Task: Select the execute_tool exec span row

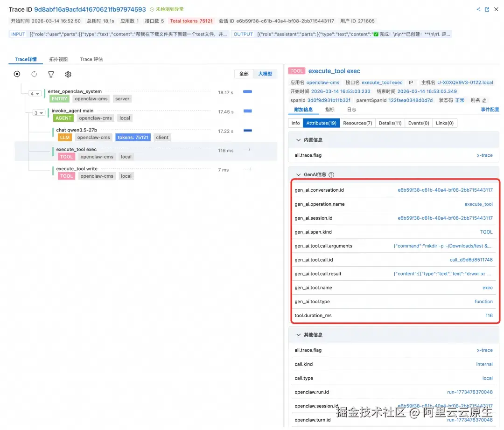Action: [x=146, y=151]
